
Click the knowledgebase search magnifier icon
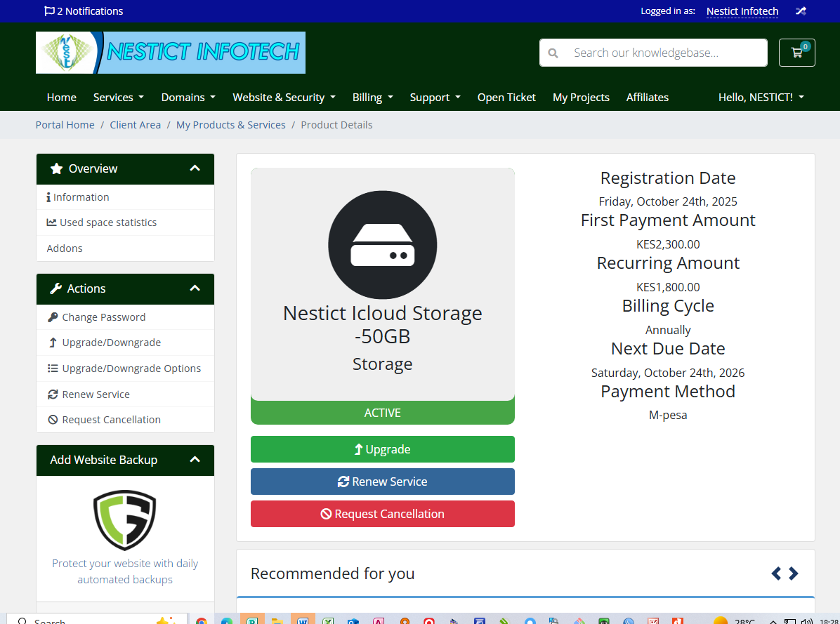pyautogui.click(x=553, y=53)
